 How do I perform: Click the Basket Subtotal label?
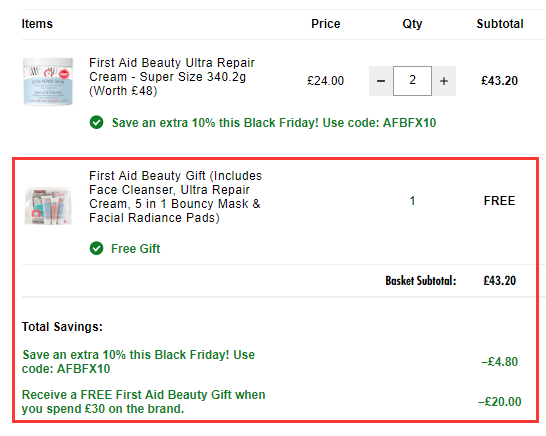coord(421,281)
